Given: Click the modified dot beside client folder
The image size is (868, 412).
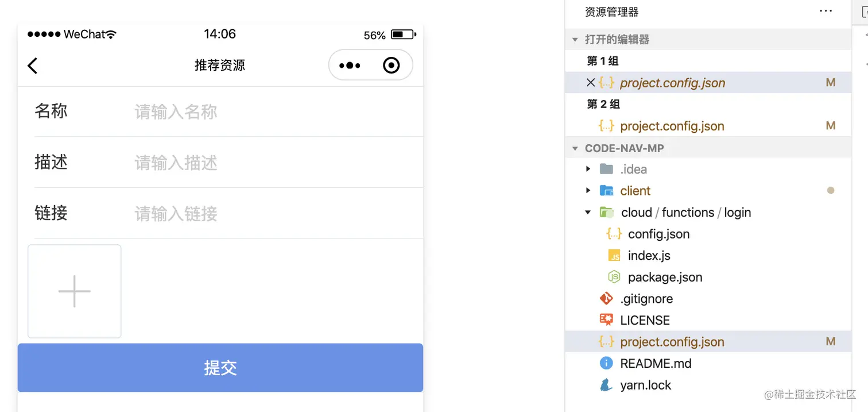Looking at the screenshot, I should coord(830,191).
